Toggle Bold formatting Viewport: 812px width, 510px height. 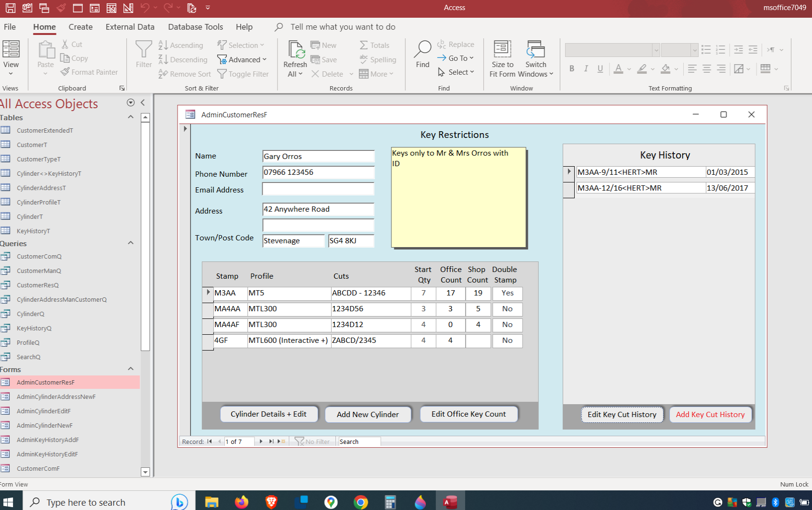point(571,68)
